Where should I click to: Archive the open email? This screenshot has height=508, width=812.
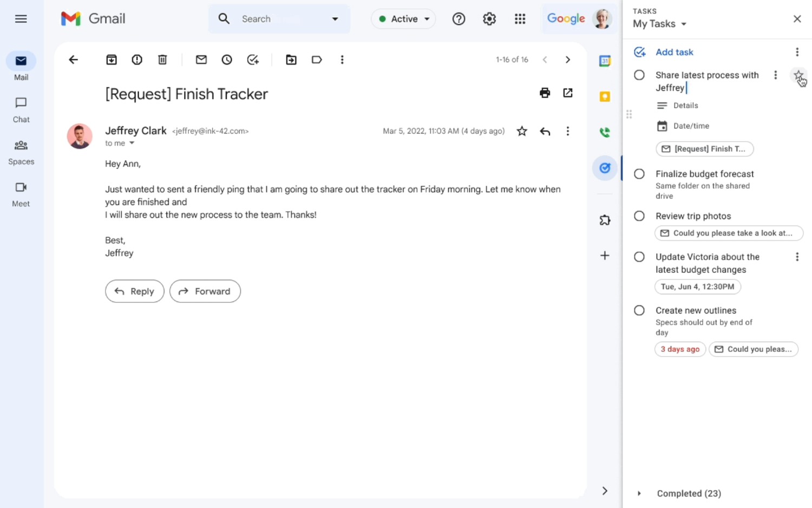(112, 60)
